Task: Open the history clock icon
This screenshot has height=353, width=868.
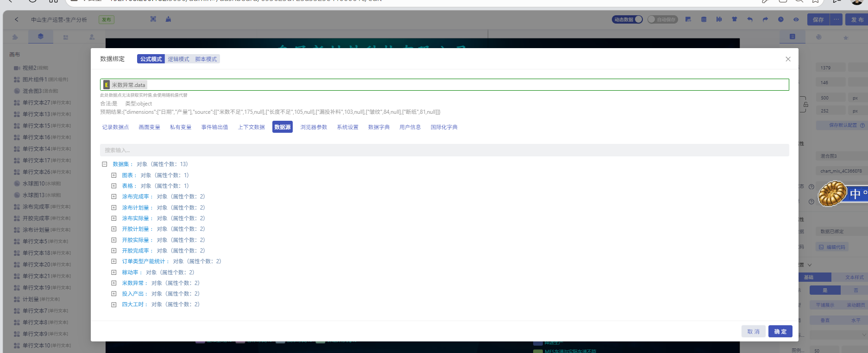Action: (x=780, y=19)
